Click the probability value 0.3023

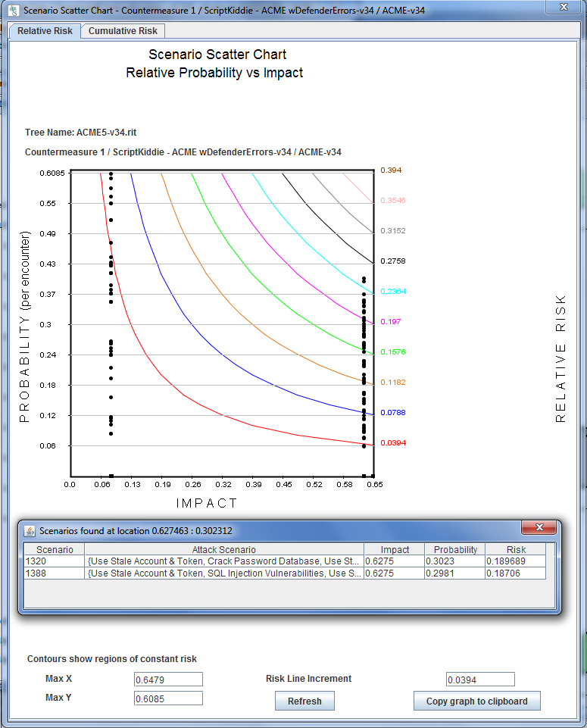[x=454, y=561]
